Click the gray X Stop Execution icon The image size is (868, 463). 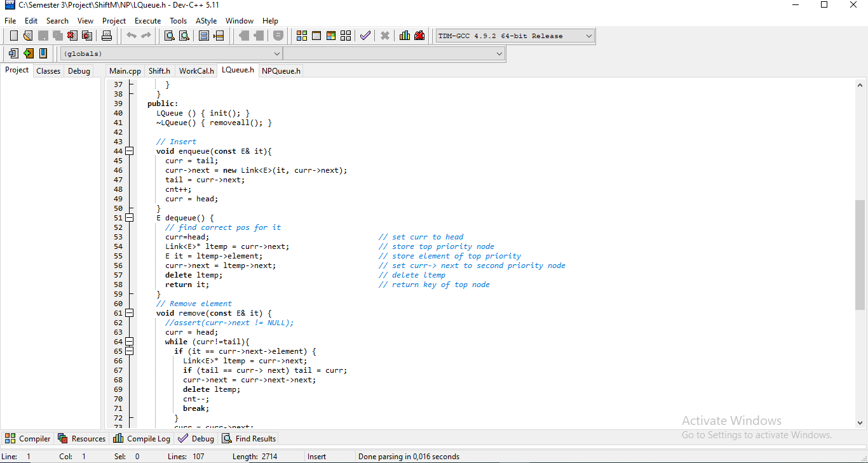[384, 36]
